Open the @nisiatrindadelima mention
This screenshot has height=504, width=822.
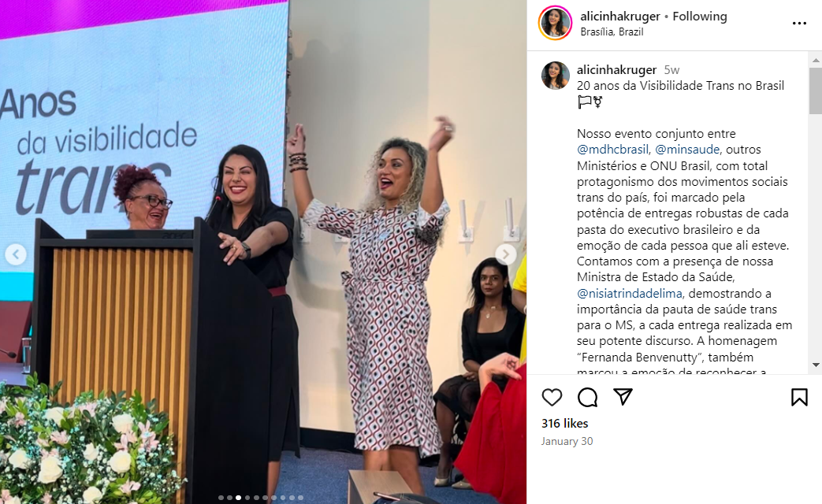630,294
